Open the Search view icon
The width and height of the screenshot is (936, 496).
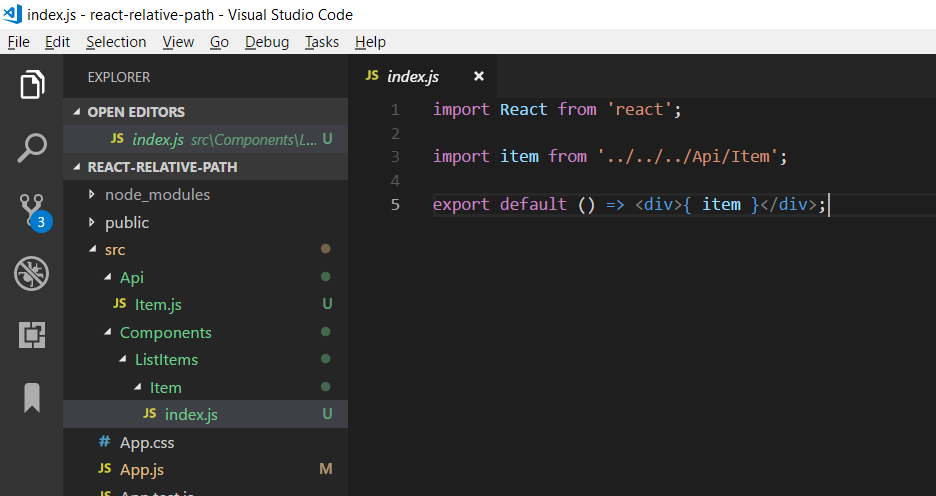click(32, 148)
